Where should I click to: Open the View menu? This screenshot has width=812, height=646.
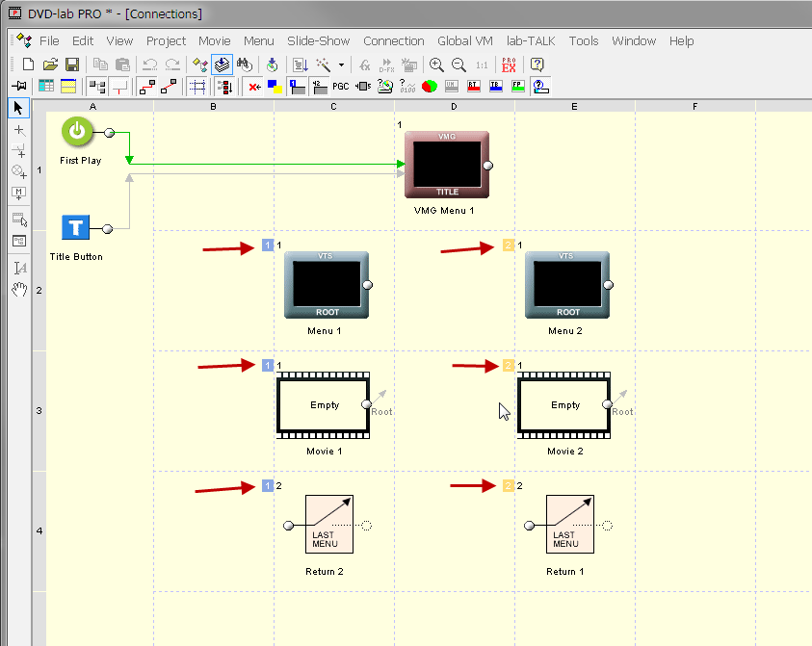point(119,40)
